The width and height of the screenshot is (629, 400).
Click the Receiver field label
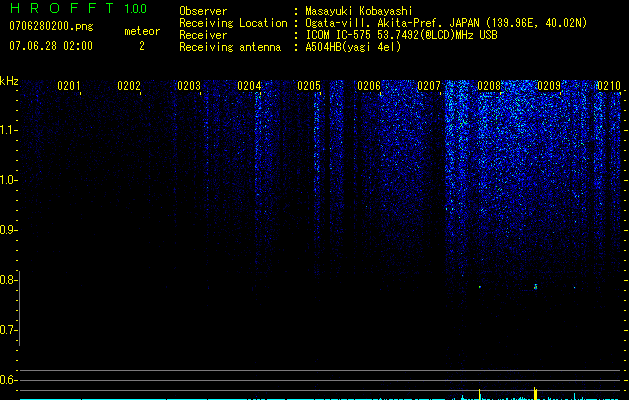click(203, 35)
